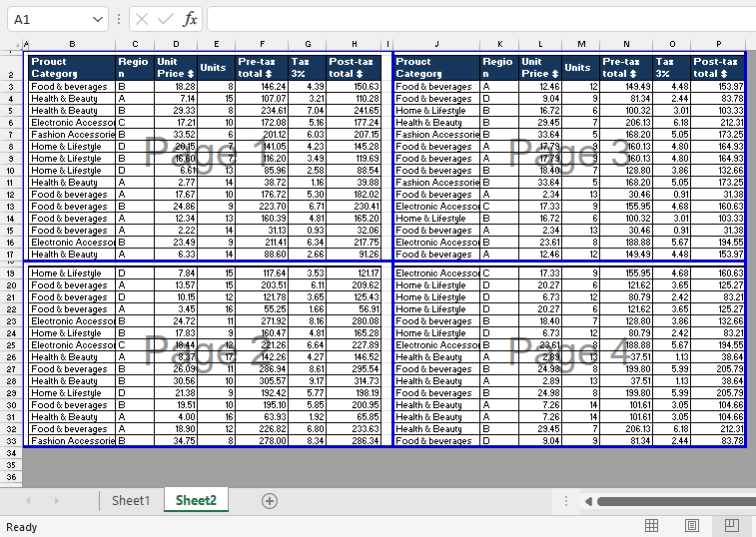The height and width of the screenshot is (537, 756).
Task: Click cell with value 150.63
Action: click(354, 87)
